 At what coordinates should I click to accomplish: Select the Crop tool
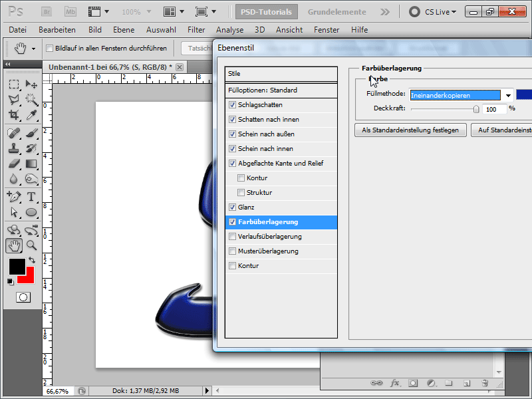[x=13, y=114]
